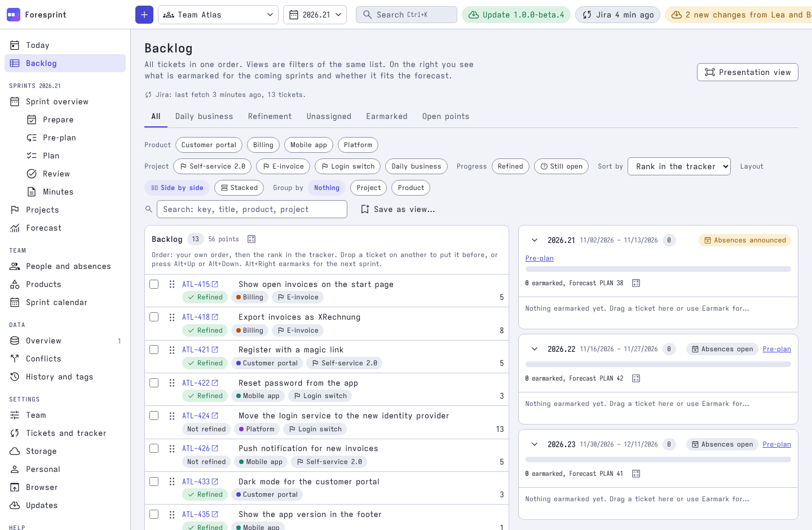The width and height of the screenshot is (812, 530).
Task: Filter by Self-service 2.0 project
Action: pos(212,166)
